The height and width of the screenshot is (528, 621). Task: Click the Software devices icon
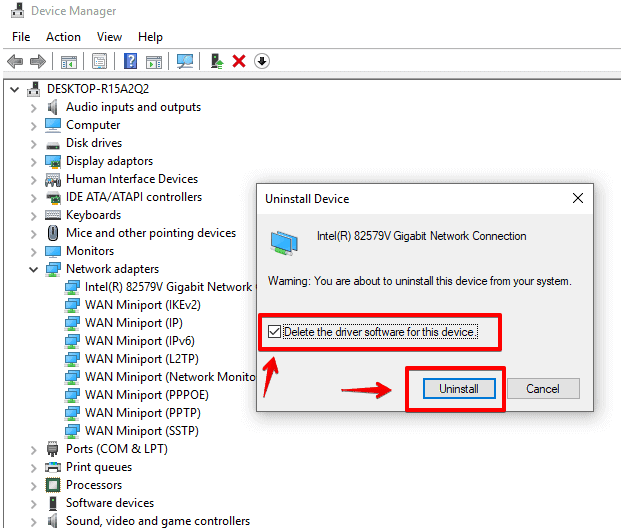(53, 503)
